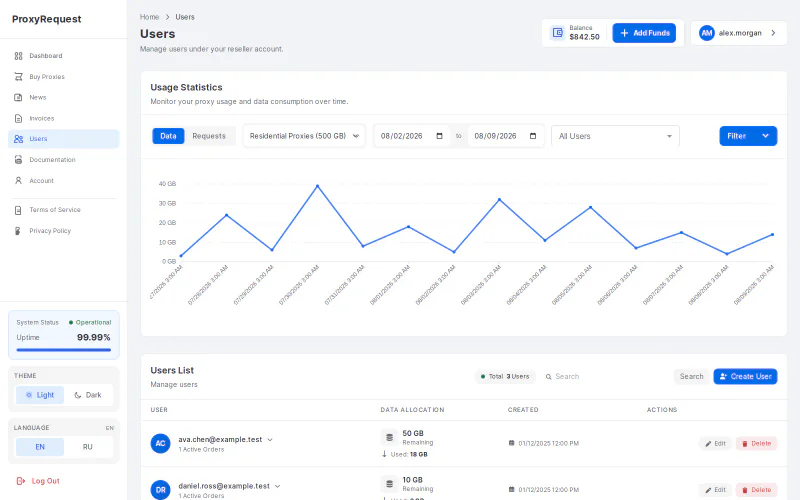Click the Total 3 Users badge

click(505, 377)
